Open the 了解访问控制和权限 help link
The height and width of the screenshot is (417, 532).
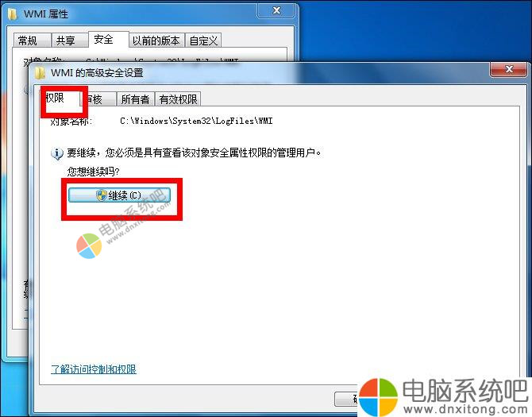(x=94, y=369)
